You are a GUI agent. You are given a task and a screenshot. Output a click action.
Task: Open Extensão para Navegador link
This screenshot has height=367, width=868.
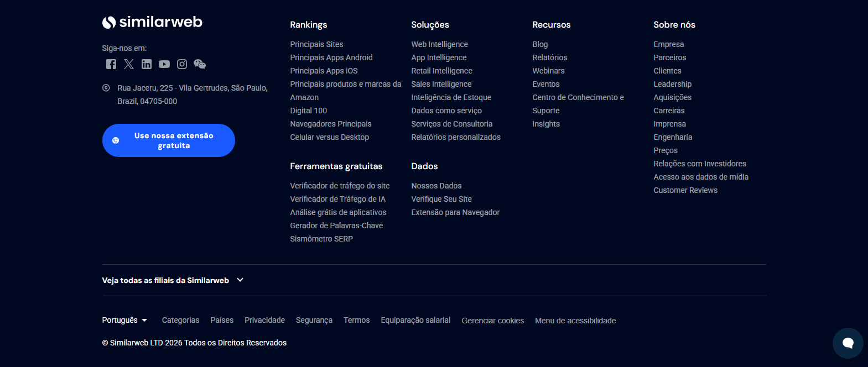point(455,212)
